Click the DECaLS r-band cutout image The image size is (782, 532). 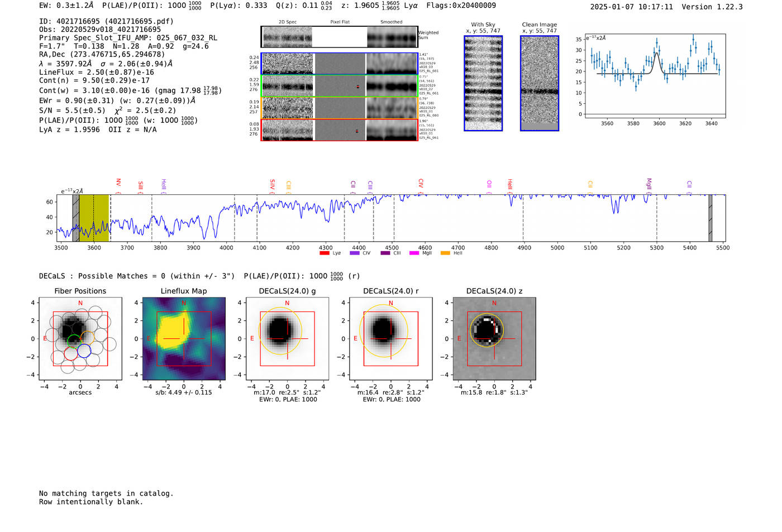click(x=391, y=339)
